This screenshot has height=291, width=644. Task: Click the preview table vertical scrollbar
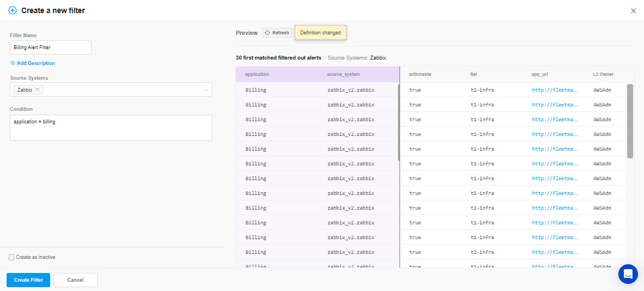[x=630, y=120]
